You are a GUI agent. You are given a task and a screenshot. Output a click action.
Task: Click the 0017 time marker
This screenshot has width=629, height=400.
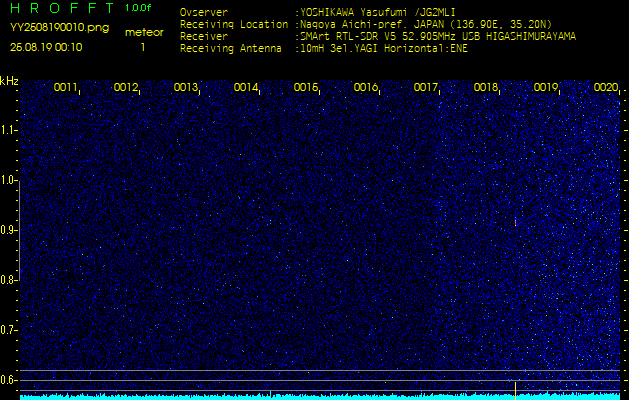point(425,87)
